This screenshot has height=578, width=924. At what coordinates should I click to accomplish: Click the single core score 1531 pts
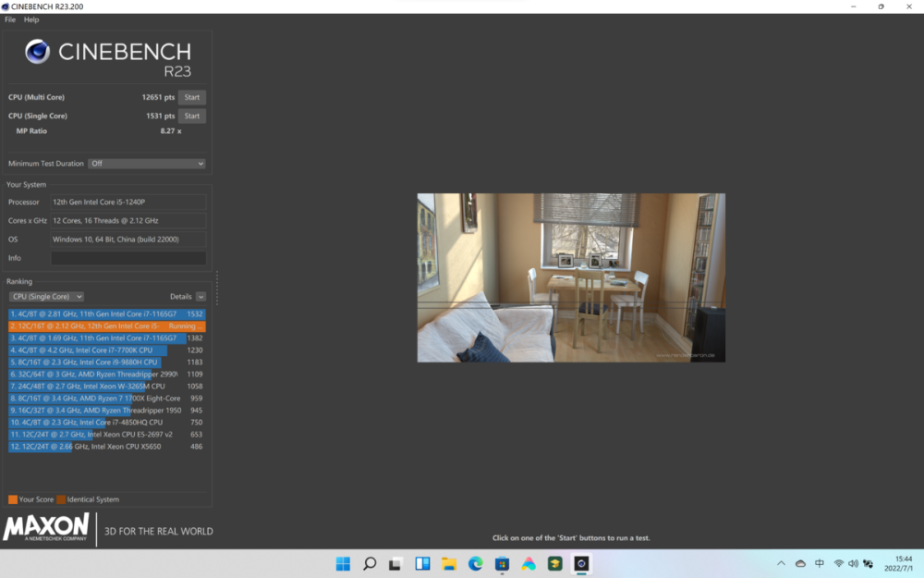point(160,117)
